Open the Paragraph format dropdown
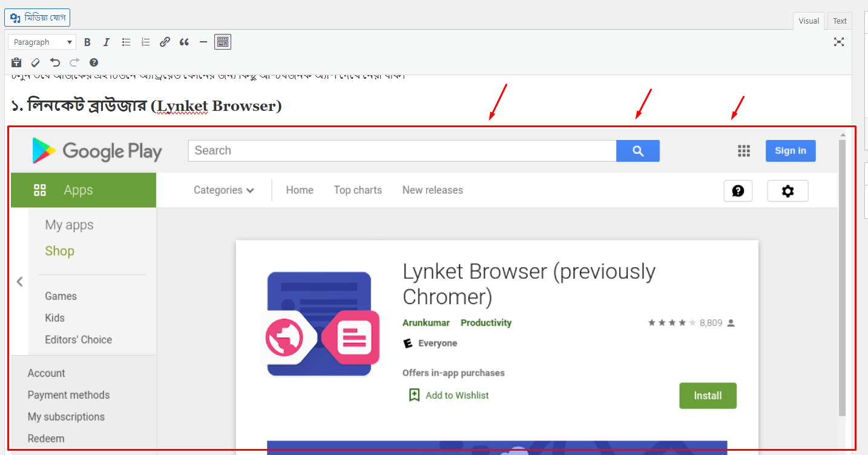Image resolution: width=868 pixels, height=455 pixels. (x=42, y=42)
